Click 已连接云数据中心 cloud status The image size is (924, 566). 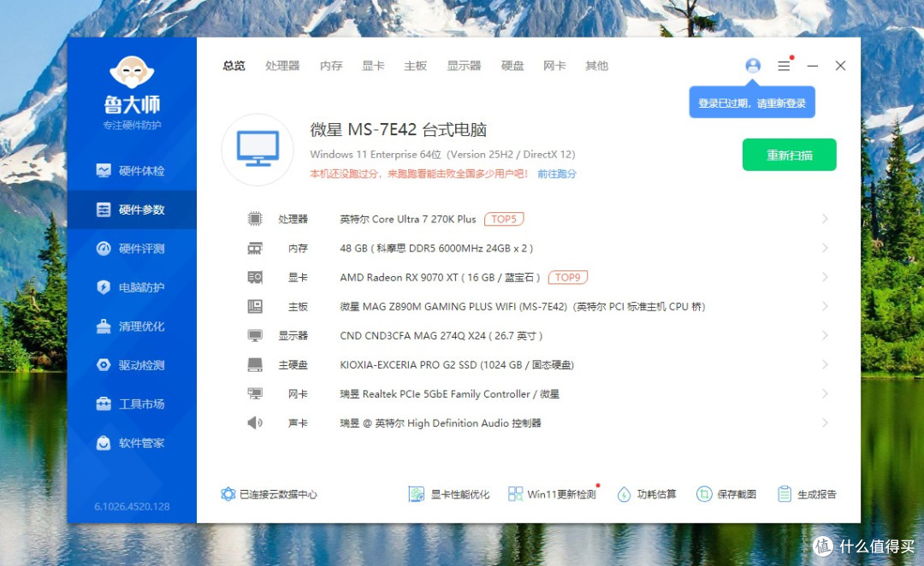(x=269, y=494)
